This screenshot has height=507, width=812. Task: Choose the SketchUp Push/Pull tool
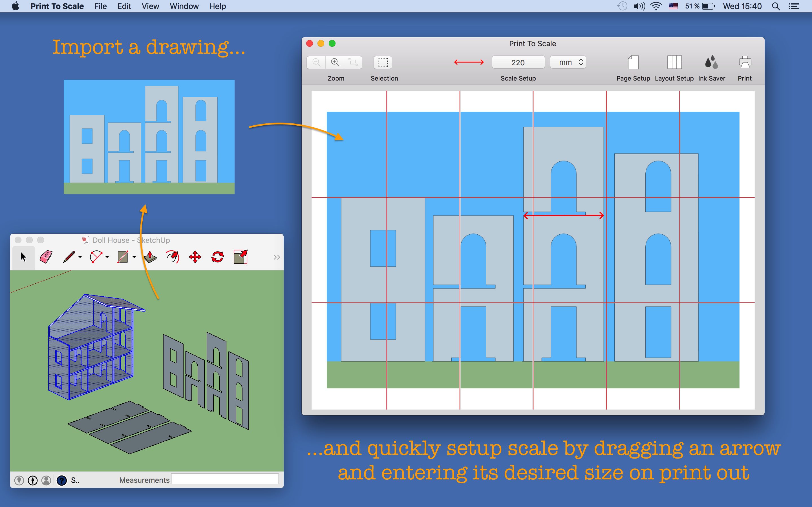coord(150,257)
